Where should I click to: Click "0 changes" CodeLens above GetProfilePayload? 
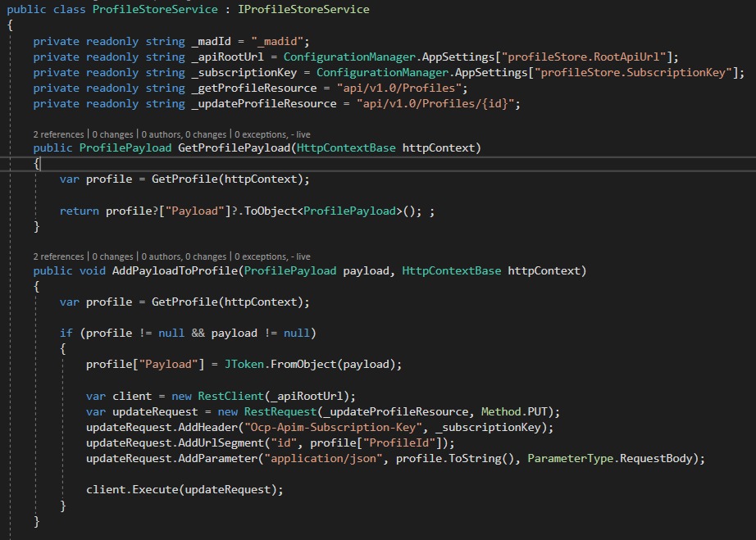pyautogui.click(x=112, y=134)
